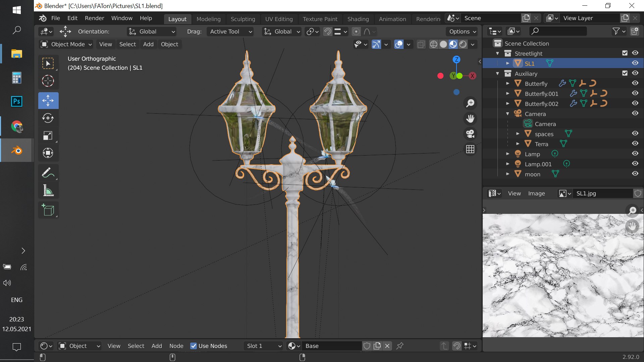Edit the Scene name field
The image size is (644, 362).
(491, 18)
